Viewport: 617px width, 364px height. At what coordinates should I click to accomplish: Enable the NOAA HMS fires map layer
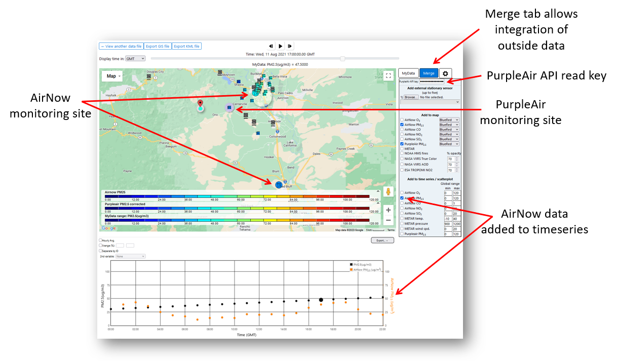(402, 153)
